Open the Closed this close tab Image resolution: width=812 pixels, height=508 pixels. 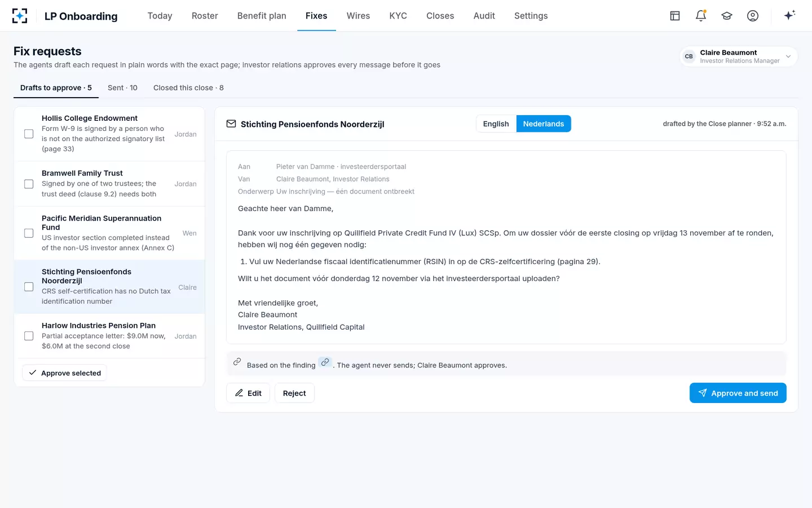[188, 87]
